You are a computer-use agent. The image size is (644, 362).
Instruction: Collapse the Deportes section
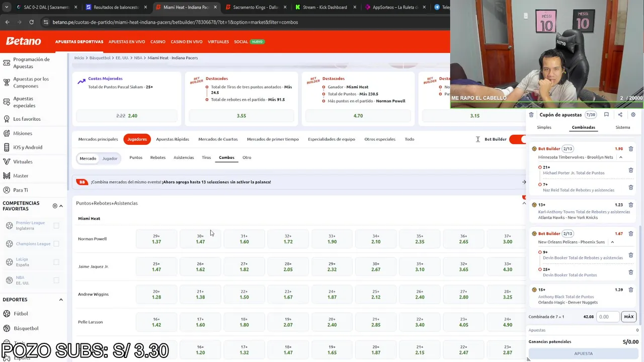pos(61,300)
